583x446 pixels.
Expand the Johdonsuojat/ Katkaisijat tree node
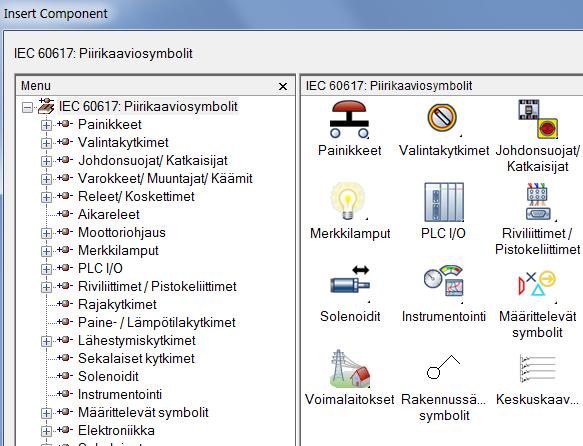tap(46, 161)
